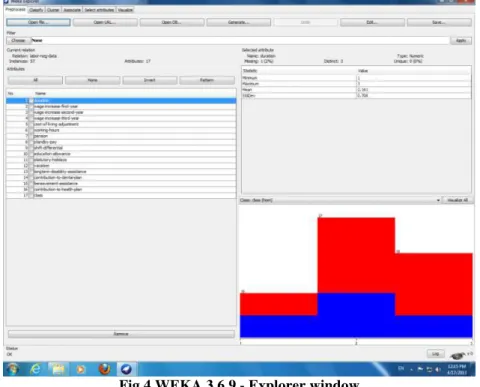480x387 pixels.
Task: Open Action Center flag icon in tray
Action: pos(420,369)
